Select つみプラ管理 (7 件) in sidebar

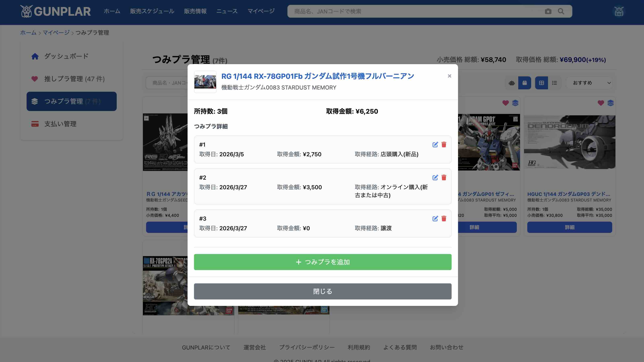[71, 101]
